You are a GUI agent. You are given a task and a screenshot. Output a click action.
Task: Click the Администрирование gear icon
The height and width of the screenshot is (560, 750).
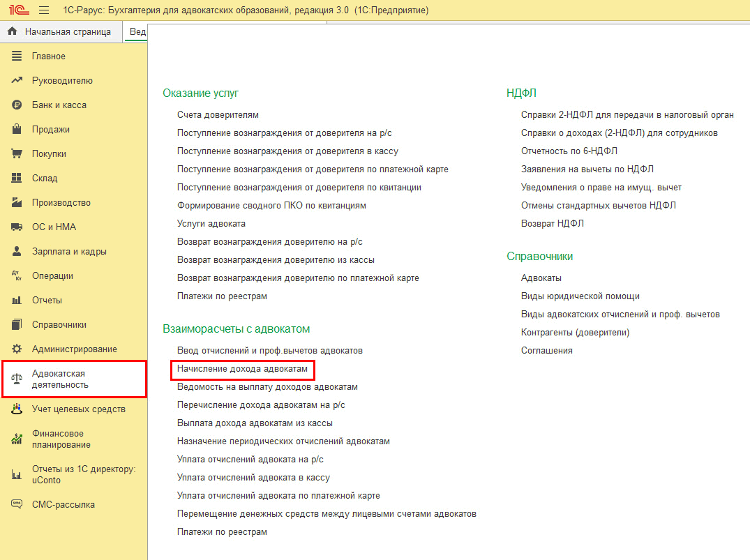tap(17, 349)
